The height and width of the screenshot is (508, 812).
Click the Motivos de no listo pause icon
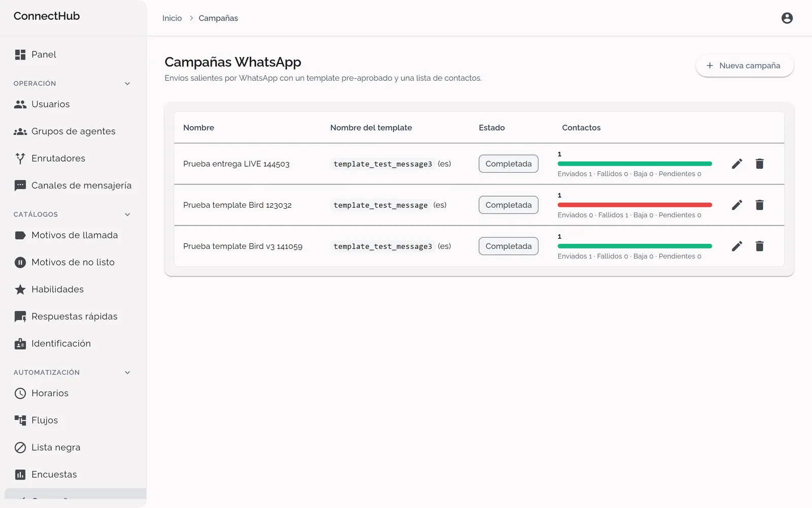point(20,262)
